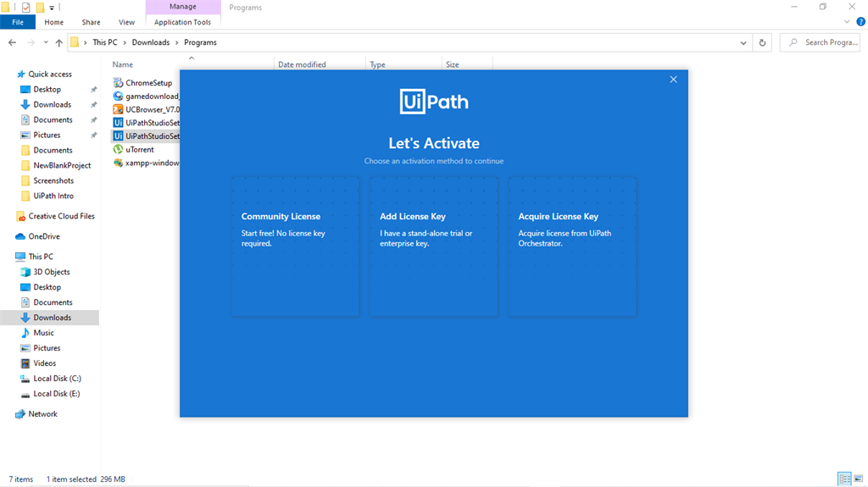Expand the address bar history dropdown
Viewport: 868px width, 487px height.
coord(743,42)
